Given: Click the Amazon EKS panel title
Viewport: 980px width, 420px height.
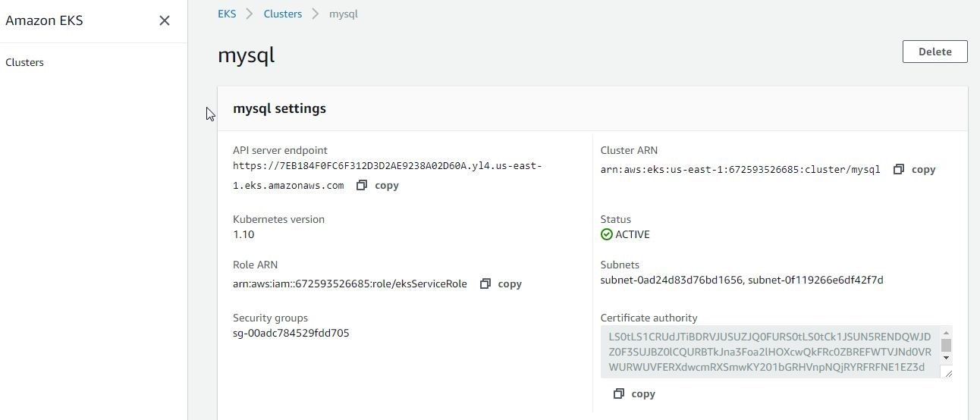Looking at the screenshot, I should click(x=44, y=20).
